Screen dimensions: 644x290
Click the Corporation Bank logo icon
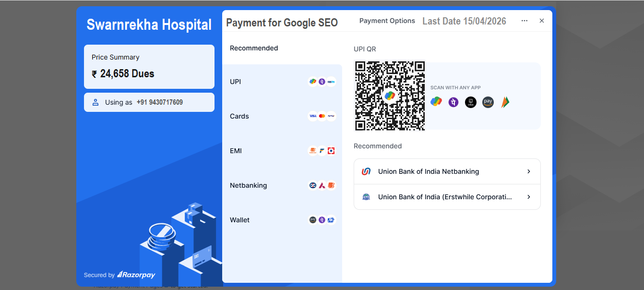[x=366, y=197]
